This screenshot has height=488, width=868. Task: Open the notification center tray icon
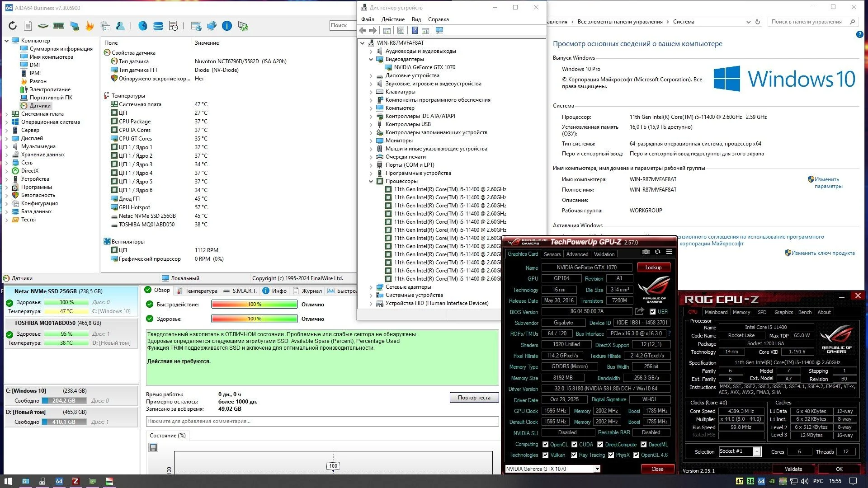[x=853, y=481]
